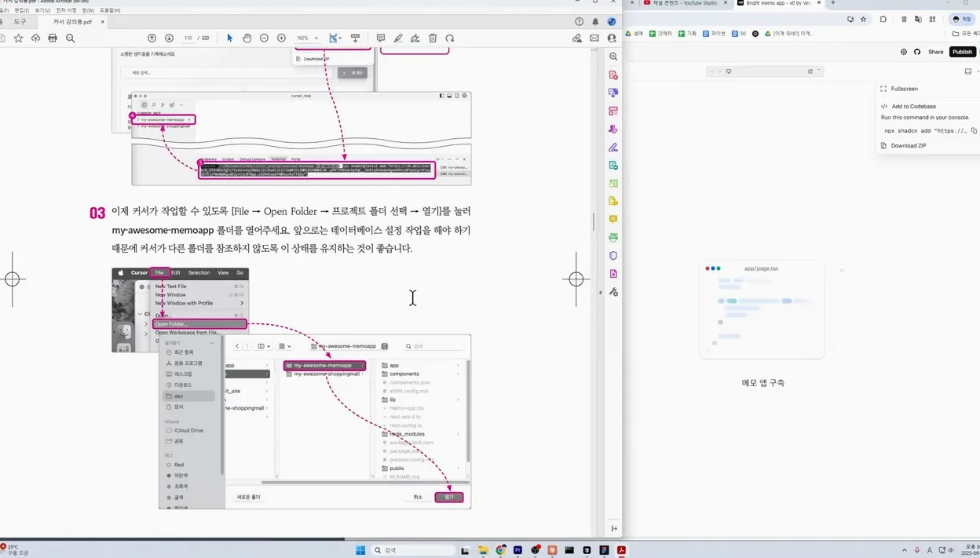Add a sticky note comment in Acrobat
Viewport: 980px width, 558px height.
pos(381,38)
